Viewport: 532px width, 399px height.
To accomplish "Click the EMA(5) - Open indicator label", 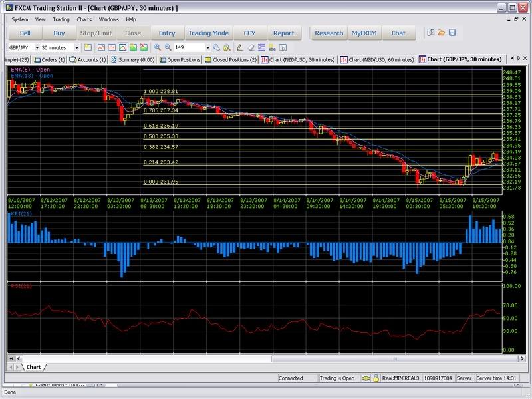I will (x=30, y=70).
